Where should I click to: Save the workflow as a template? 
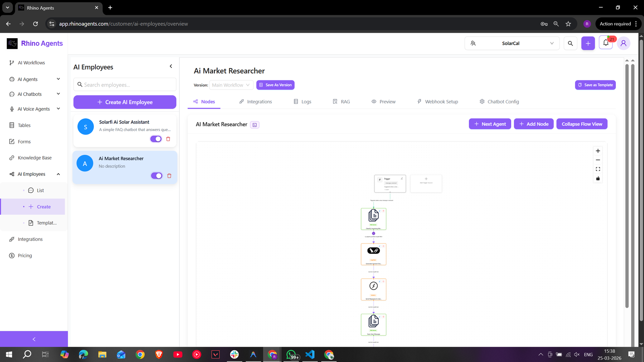(595, 85)
